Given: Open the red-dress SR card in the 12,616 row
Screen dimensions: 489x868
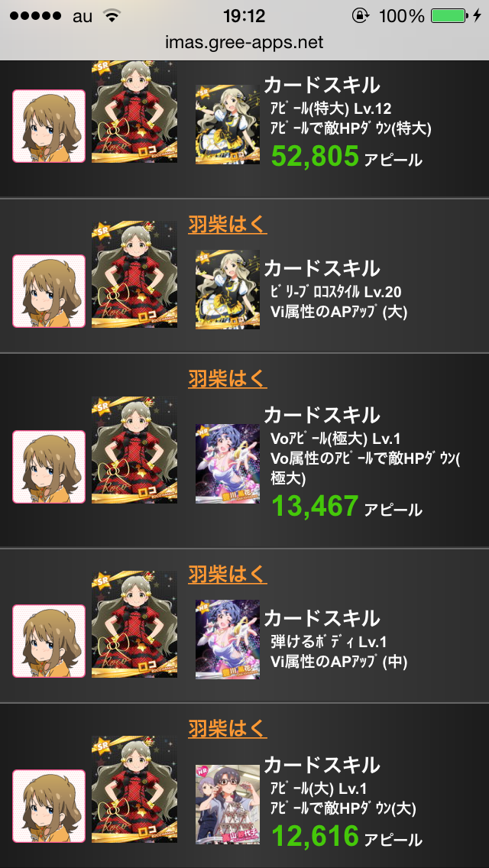Looking at the screenshot, I should tap(134, 790).
